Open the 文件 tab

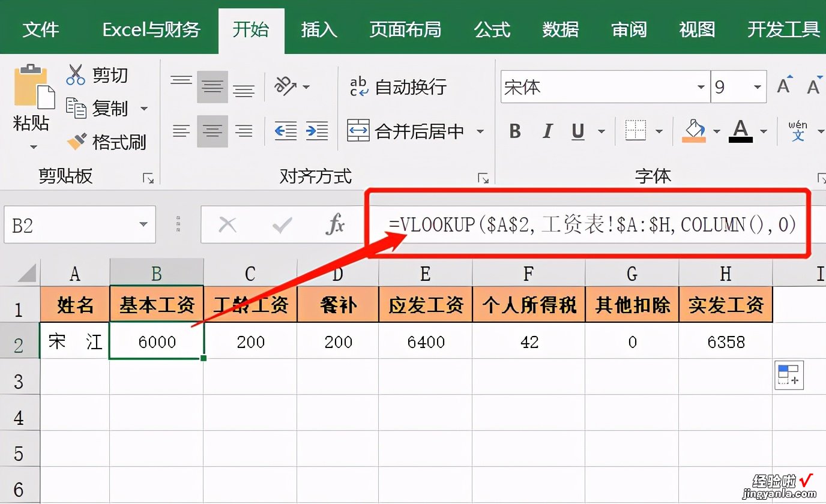click(x=41, y=29)
